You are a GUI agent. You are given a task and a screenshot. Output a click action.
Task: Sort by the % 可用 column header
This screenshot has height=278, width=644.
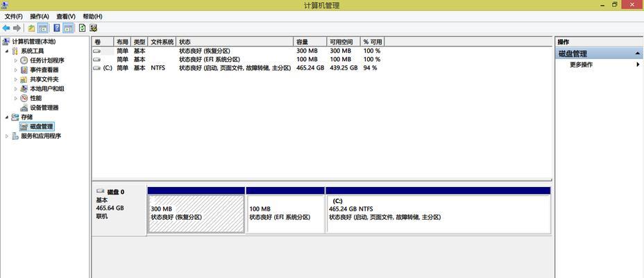373,42
